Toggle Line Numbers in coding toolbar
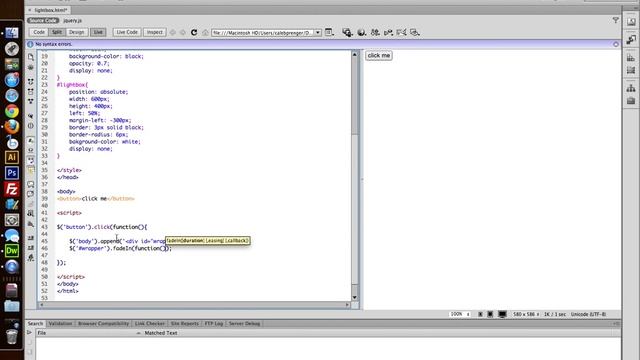 click(31, 141)
